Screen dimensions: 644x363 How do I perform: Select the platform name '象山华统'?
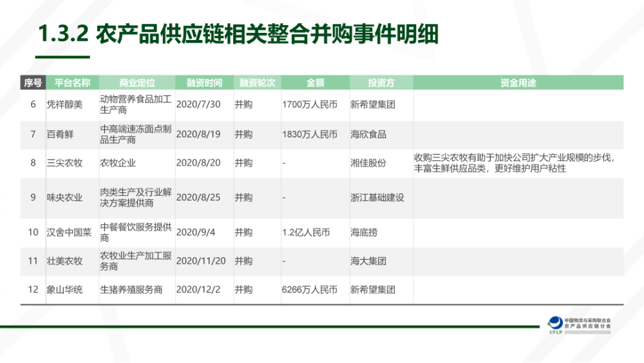64,289
